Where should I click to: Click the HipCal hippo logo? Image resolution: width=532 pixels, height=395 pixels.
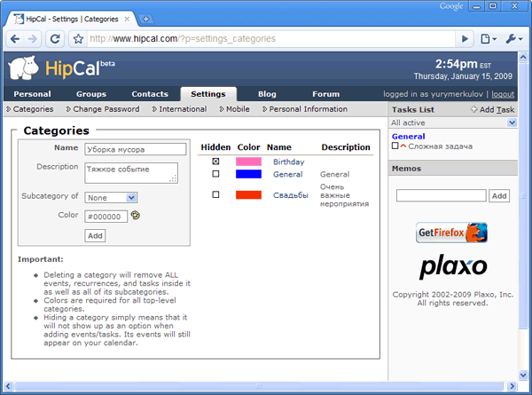(24, 68)
